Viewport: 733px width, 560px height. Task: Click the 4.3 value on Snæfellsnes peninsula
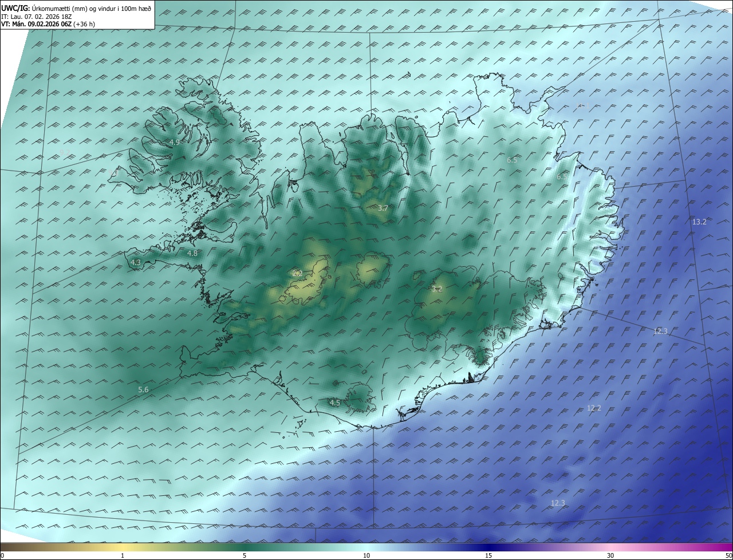click(136, 262)
